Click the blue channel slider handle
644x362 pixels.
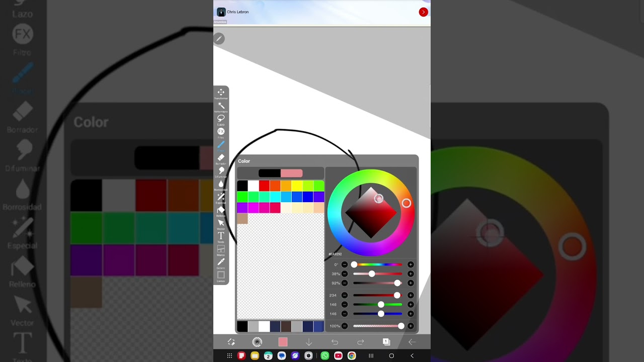coord(381,314)
